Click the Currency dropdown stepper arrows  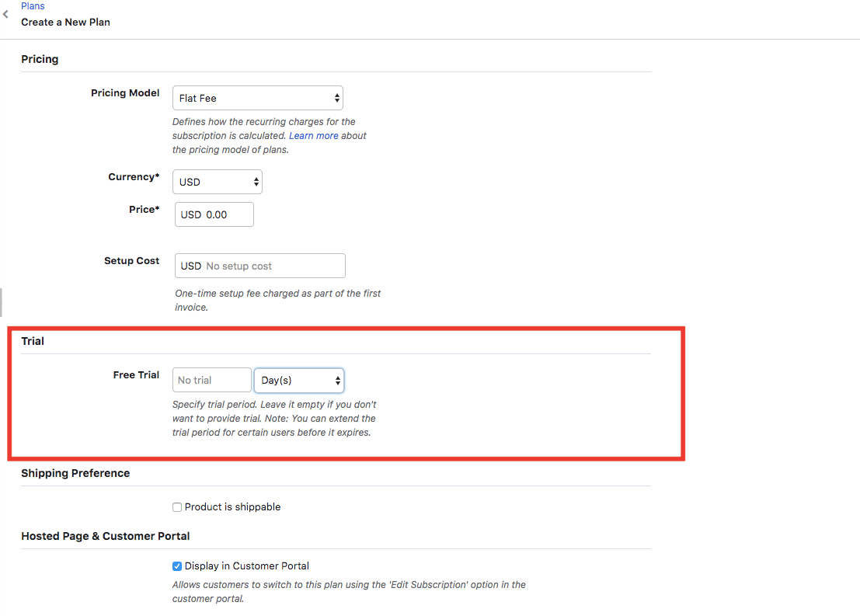tap(255, 182)
